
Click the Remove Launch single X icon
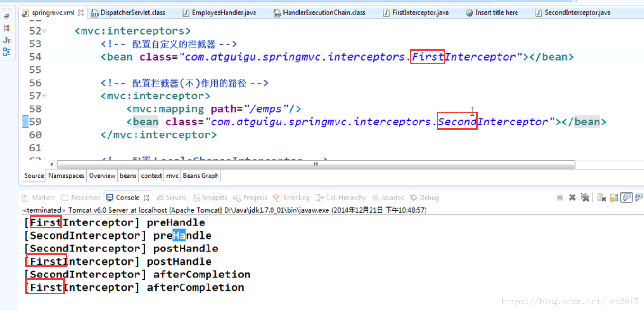(572, 197)
